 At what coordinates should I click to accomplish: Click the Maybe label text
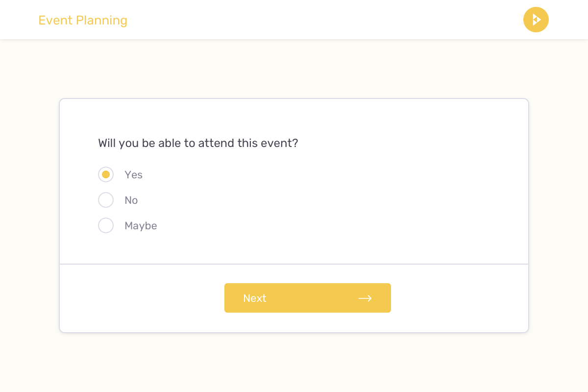[141, 225]
